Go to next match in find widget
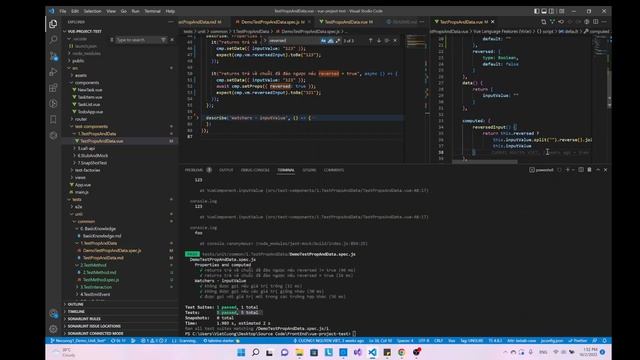 (378, 40)
